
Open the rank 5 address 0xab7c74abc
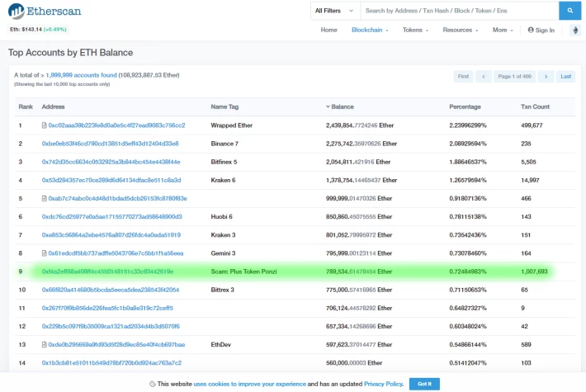118,198
